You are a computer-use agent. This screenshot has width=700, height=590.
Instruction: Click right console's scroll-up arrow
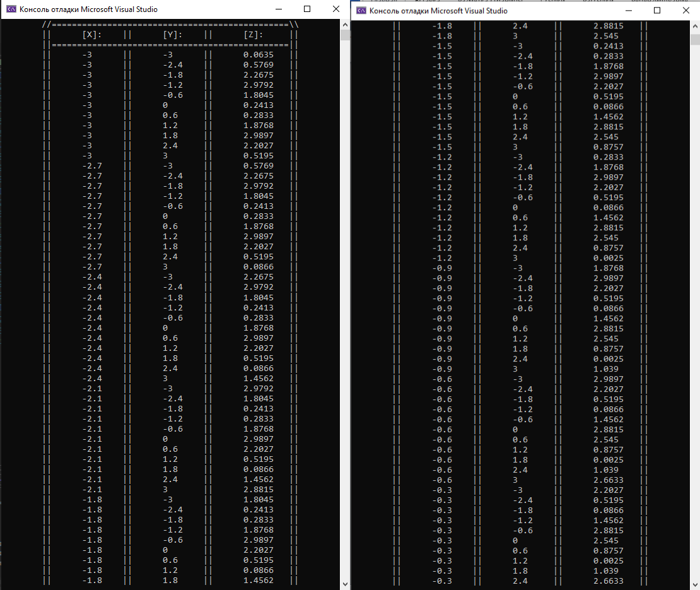click(x=695, y=26)
